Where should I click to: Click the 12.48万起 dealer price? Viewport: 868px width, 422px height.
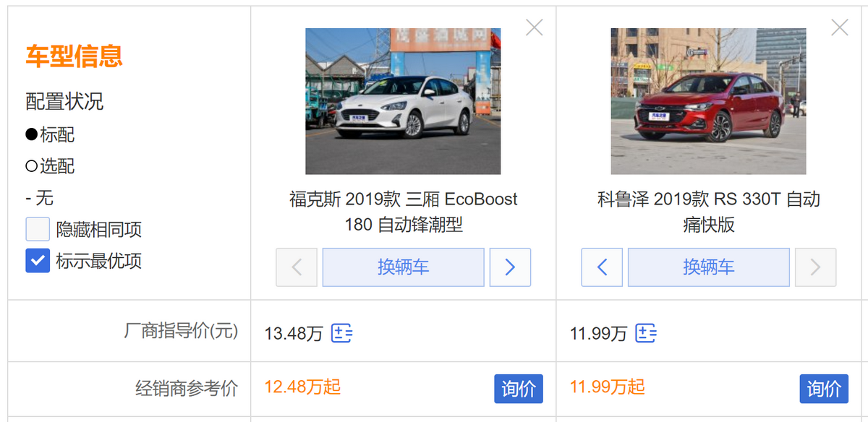[x=302, y=387]
